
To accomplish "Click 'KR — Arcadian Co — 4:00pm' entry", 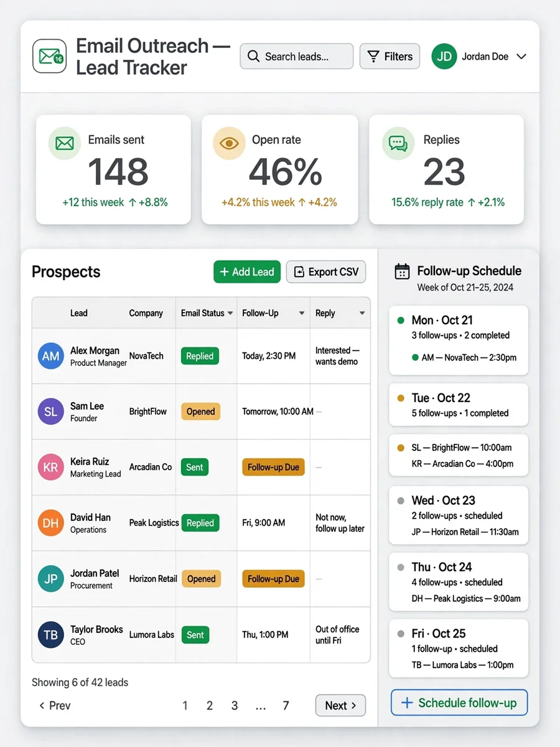I will (462, 464).
